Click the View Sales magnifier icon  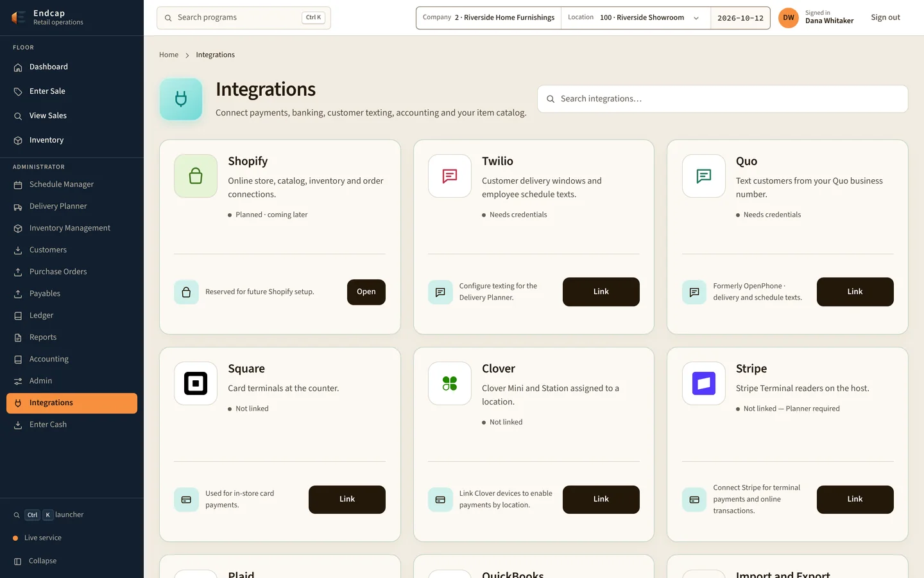click(x=18, y=116)
